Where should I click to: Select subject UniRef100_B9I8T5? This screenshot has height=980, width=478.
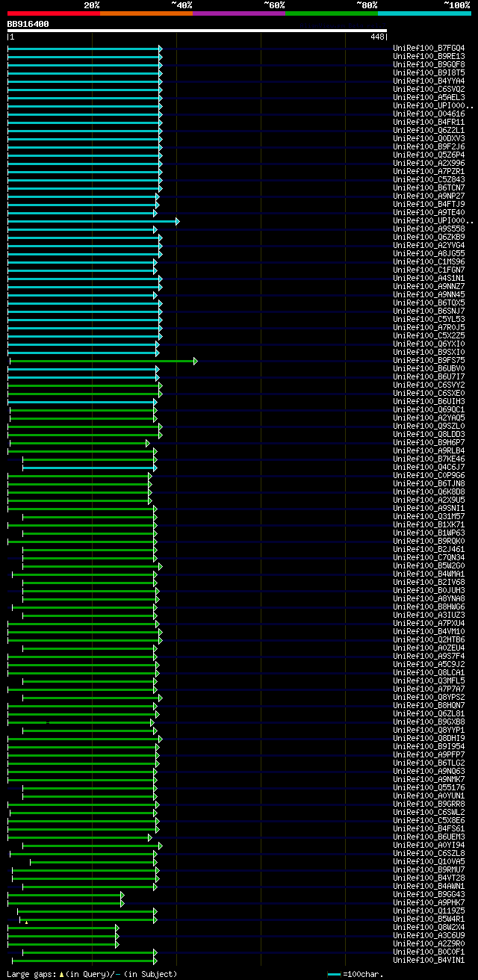tap(429, 73)
